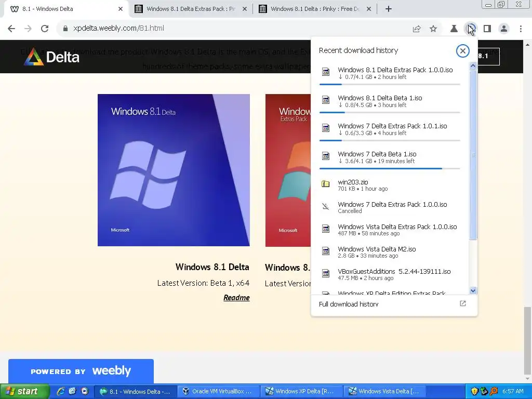The width and height of the screenshot is (532, 399).
Task: Click the padlock site info icon
Action: [65, 29]
